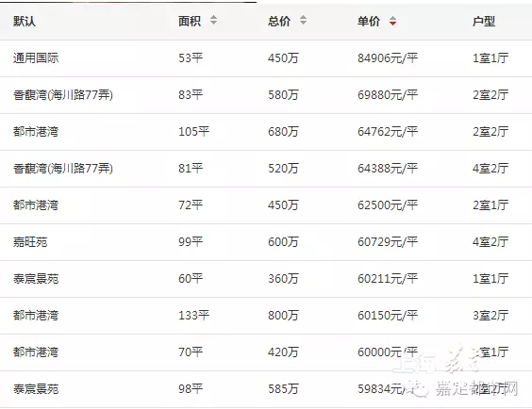Toggle the red 单价 unit price sort arrow
The width and height of the screenshot is (532, 409).
pos(393,21)
